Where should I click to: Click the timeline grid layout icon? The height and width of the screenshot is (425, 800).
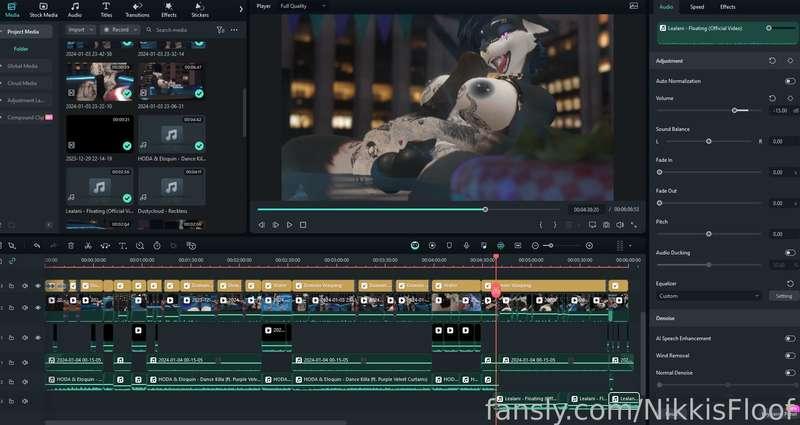(620, 246)
